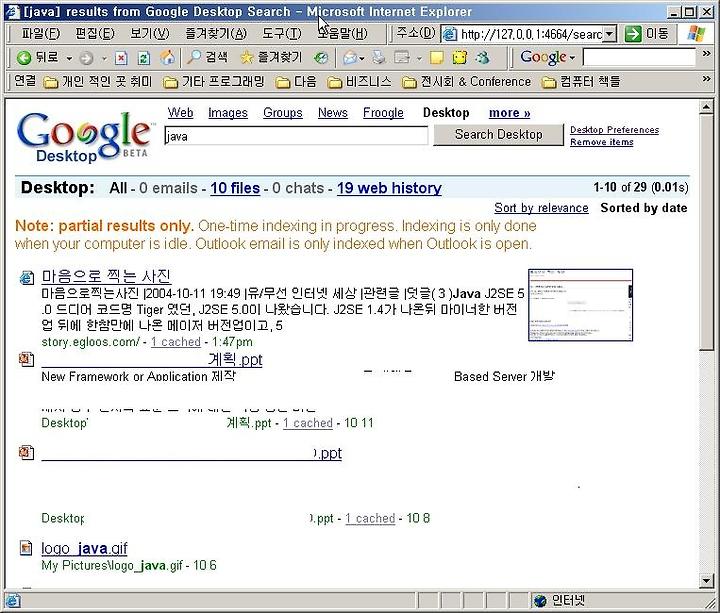Open the 1 cached link for story.egloos.com
Screen dimensions: 720x613
coord(176,342)
